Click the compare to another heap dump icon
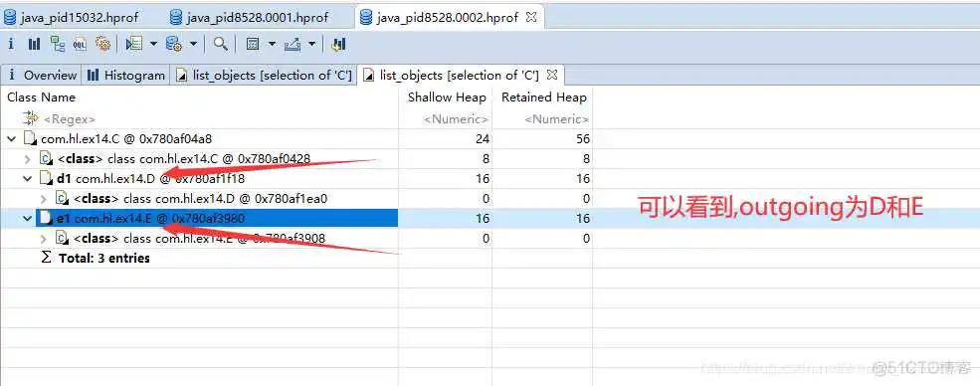 point(338,44)
